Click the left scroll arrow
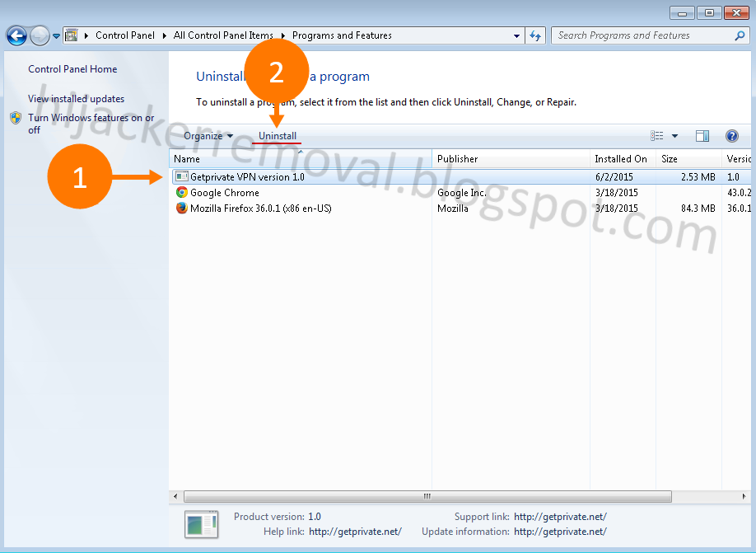This screenshot has height=553, width=756. click(x=175, y=496)
